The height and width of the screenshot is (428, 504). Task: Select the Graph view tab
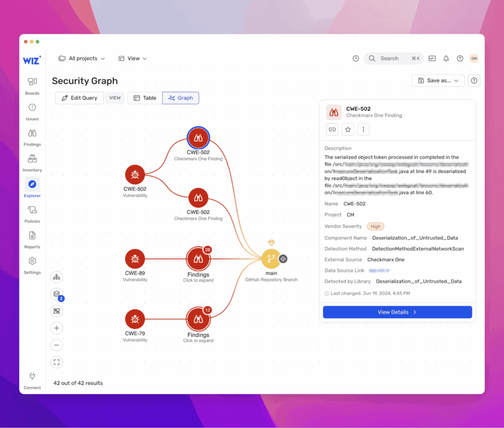point(181,98)
